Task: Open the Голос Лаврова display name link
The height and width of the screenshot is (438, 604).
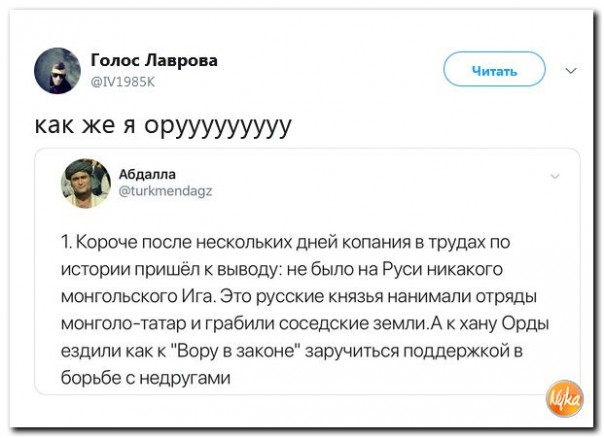Action: [x=154, y=61]
